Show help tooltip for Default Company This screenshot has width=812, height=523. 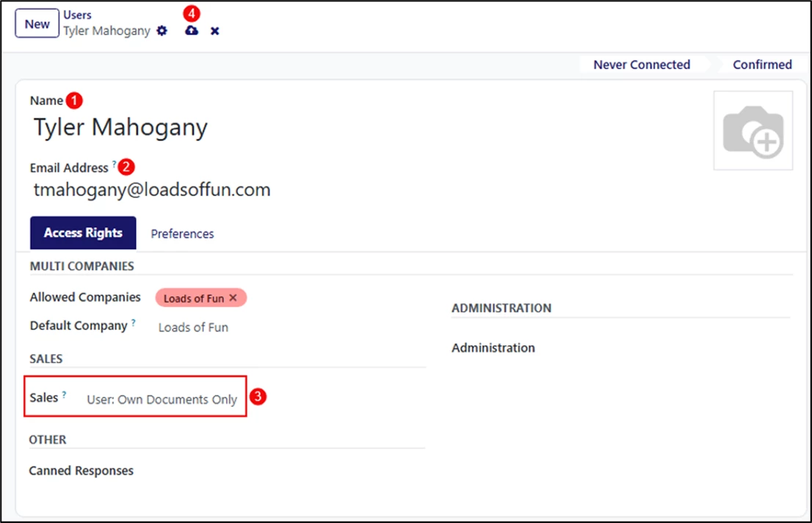point(133,322)
